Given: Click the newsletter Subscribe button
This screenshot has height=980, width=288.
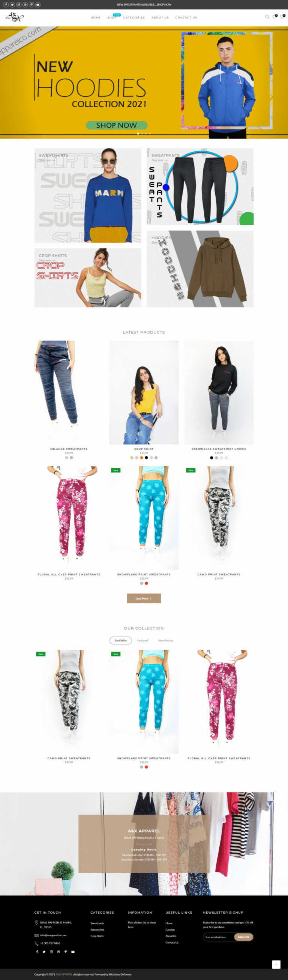Looking at the screenshot, I should pyautogui.click(x=243, y=937).
